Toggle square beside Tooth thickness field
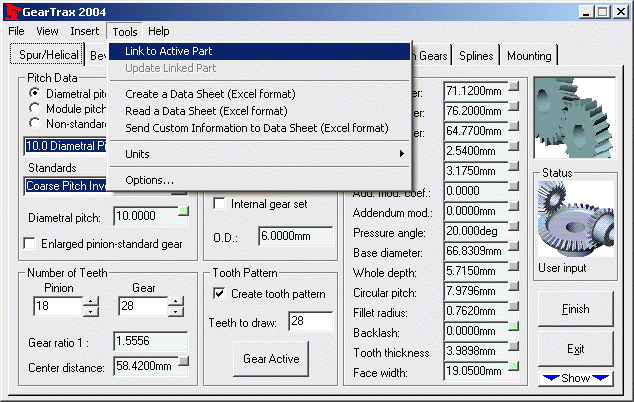634x402 pixels. coord(514,347)
